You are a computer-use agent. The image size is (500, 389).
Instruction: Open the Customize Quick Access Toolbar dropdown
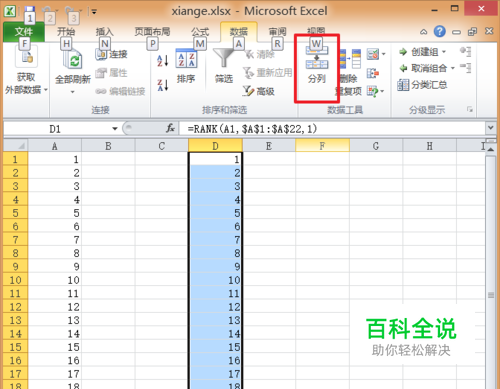[x=94, y=12]
